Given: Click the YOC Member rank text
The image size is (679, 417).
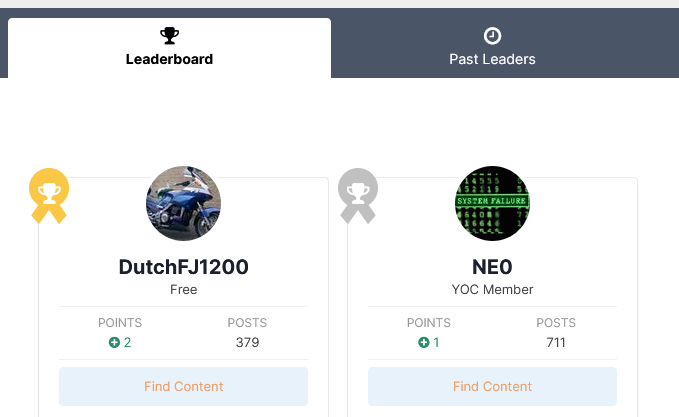Looking at the screenshot, I should click(x=492, y=290).
